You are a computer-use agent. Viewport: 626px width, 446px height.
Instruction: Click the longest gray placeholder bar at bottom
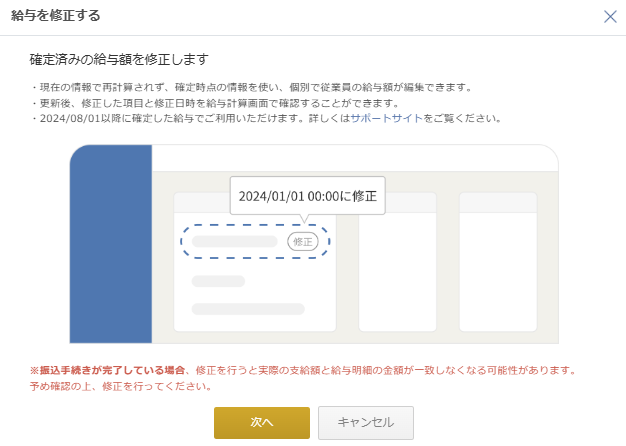pyautogui.click(x=248, y=309)
